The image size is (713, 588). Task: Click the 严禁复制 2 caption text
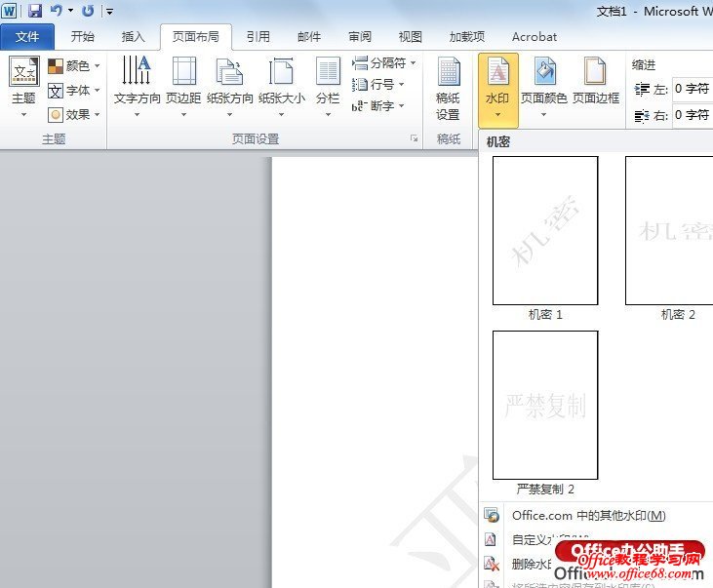coord(545,490)
